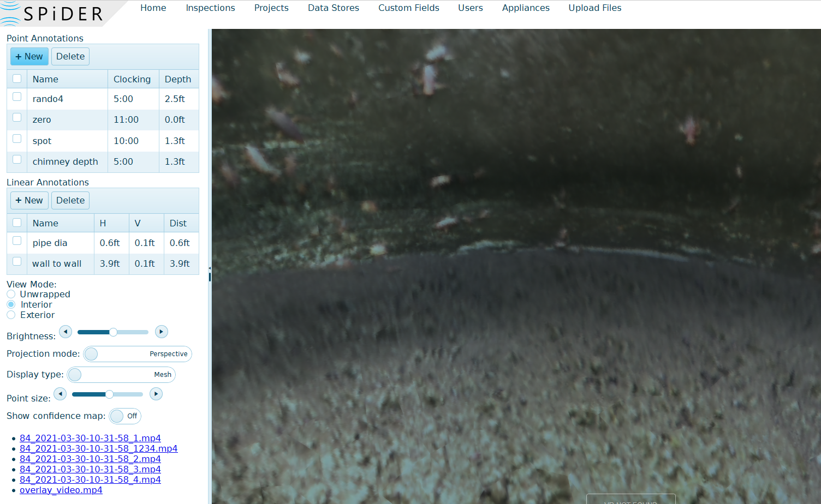Switch the Display type Mesh toggle
Viewport: 821px width, 504px height.
click(121, 375)
